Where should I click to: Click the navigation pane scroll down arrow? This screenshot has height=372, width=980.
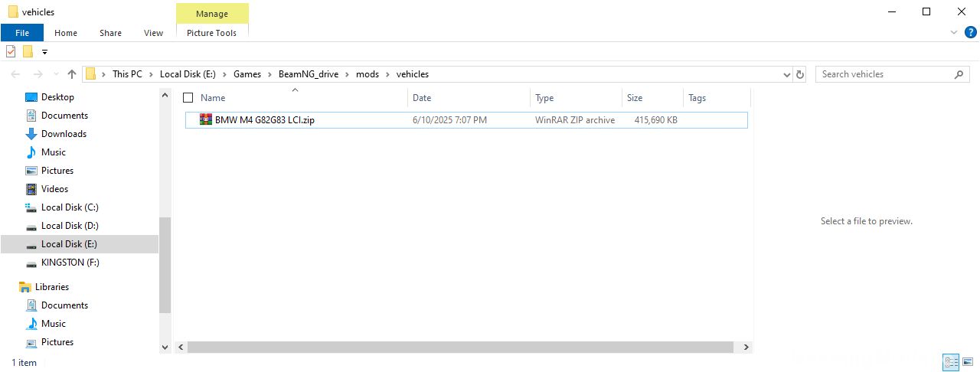tap(165, 348)
